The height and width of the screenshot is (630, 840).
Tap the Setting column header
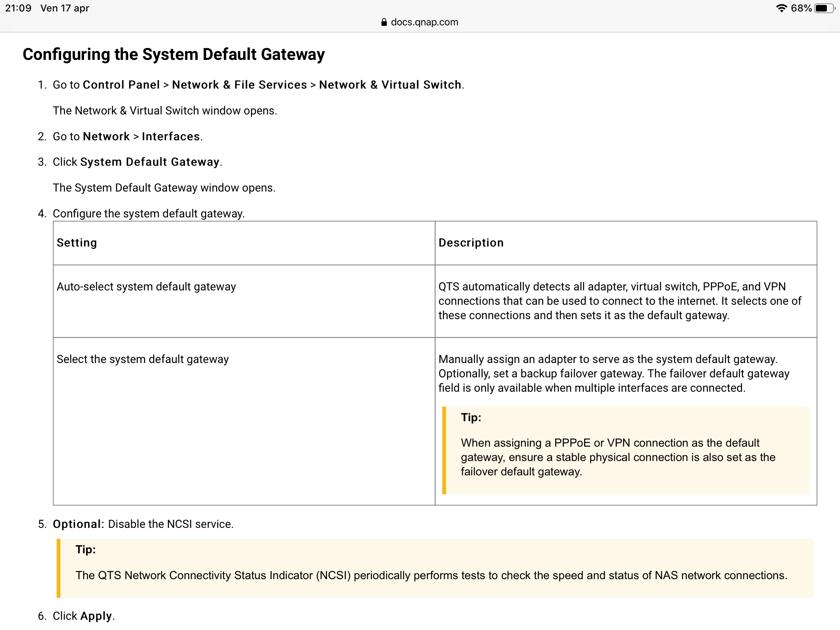[77, 243]
